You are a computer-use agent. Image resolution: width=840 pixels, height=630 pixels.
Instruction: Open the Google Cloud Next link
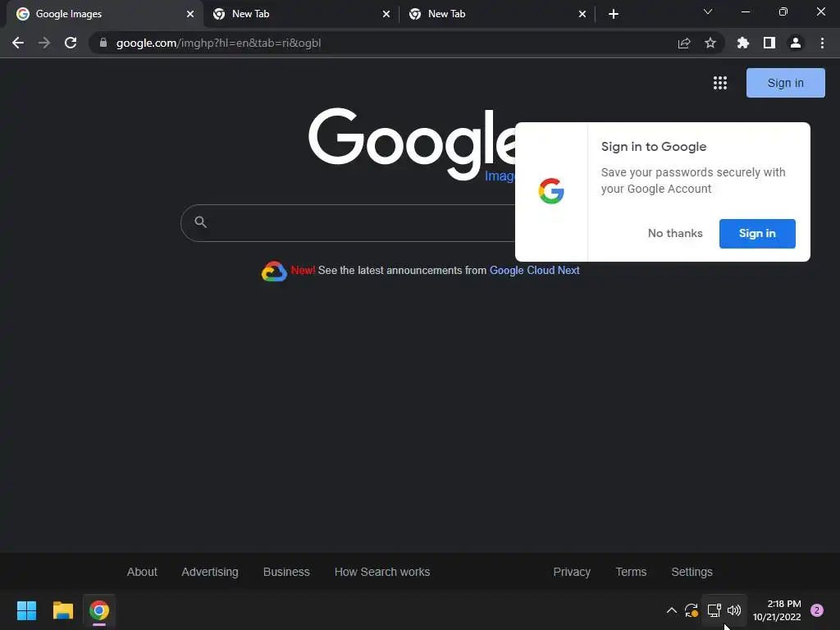pos(534,271)
